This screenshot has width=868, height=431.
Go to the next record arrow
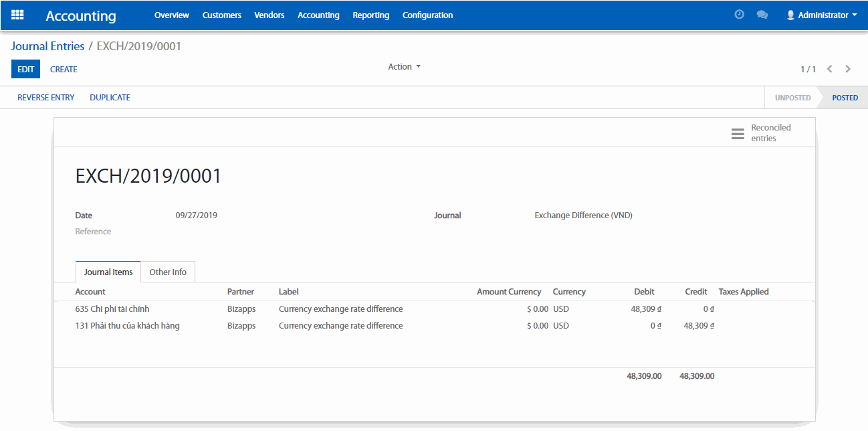848,69
